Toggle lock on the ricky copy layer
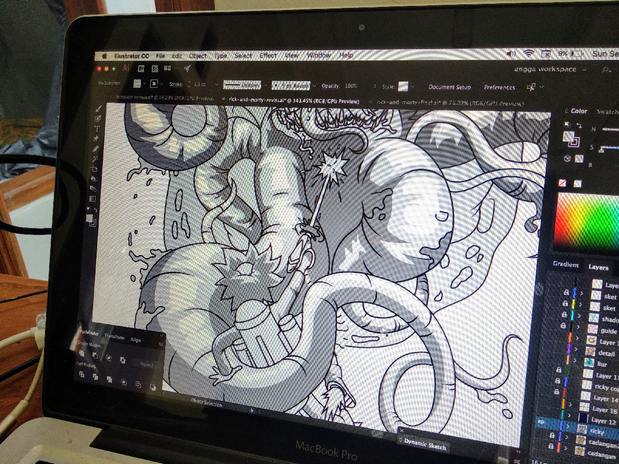 tap(557, 381)
